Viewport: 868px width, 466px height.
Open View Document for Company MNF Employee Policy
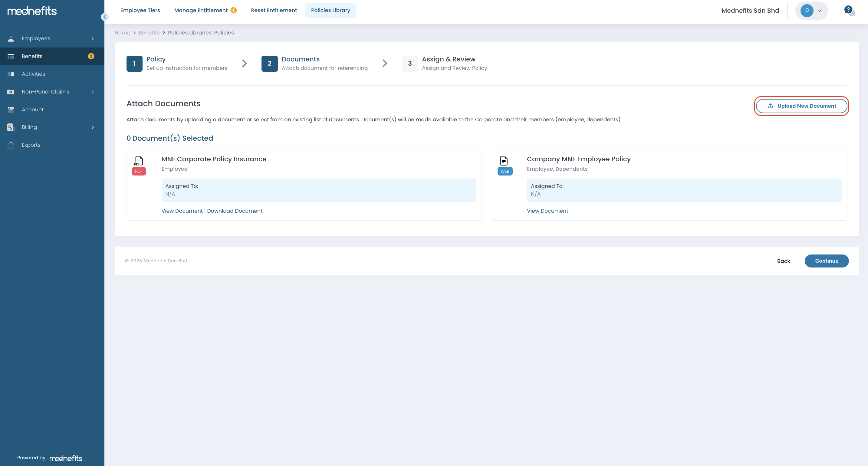547,211
